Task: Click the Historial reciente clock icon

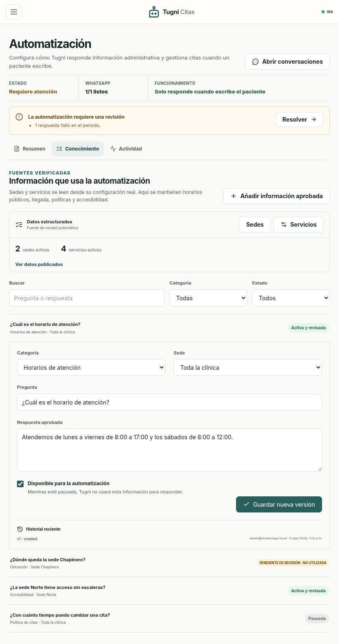Action: pyautogui.click(x=20, y=529)
